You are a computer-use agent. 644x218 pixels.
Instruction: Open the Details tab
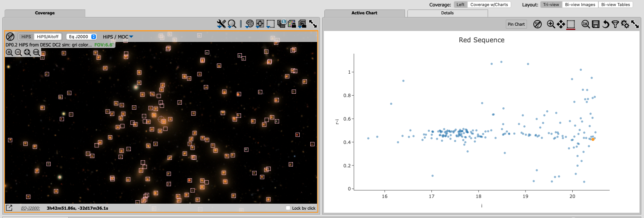click(447, 13)
